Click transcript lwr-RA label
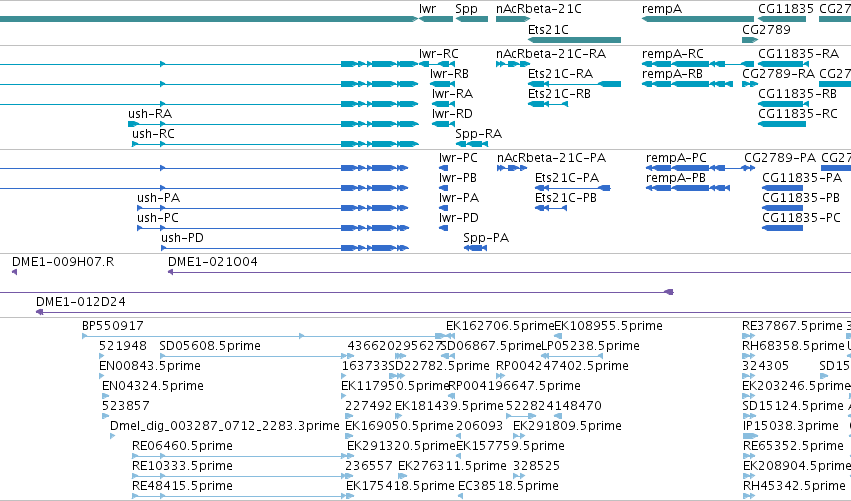 [453, 94]
